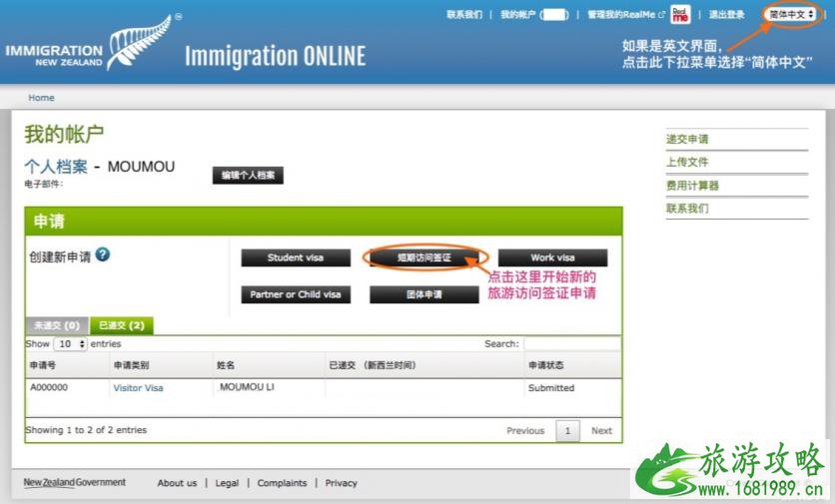835x504 pixels.
Task: Click 'Showing 1 to 2 of 2 entries' text
Action: (86, 430)
